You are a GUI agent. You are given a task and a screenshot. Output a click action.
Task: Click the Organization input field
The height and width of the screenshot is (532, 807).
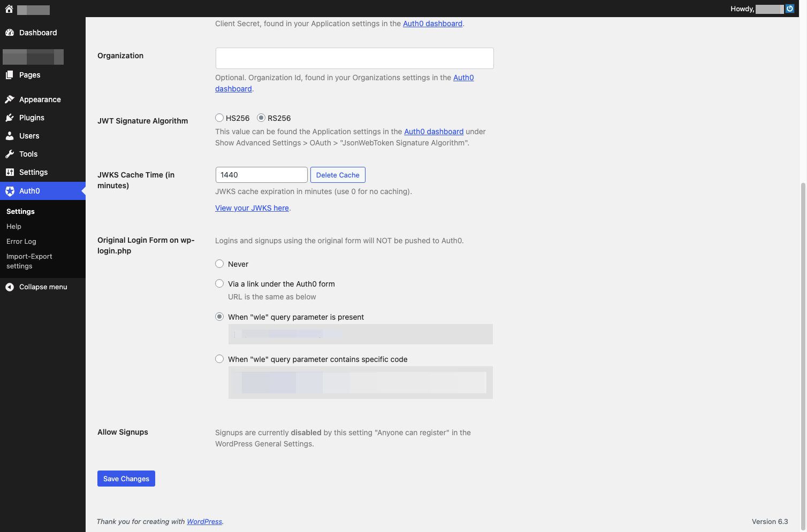click(x=354, y=58)
